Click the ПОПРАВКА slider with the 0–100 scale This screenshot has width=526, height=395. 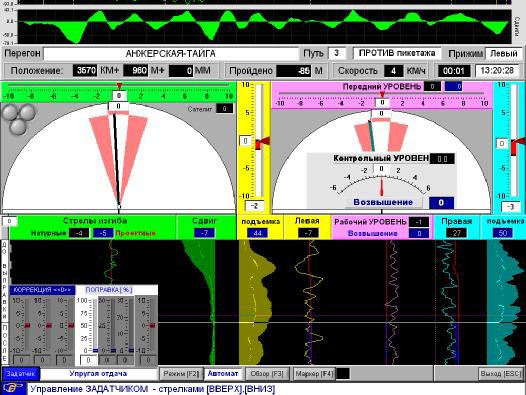96,325
